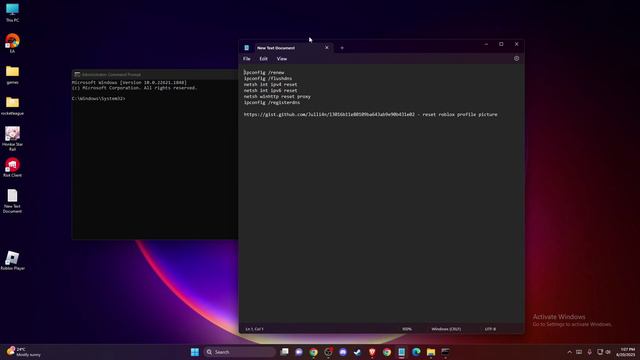
Task: Click the microphone icon in system tray
Action: tap(589, 352)
